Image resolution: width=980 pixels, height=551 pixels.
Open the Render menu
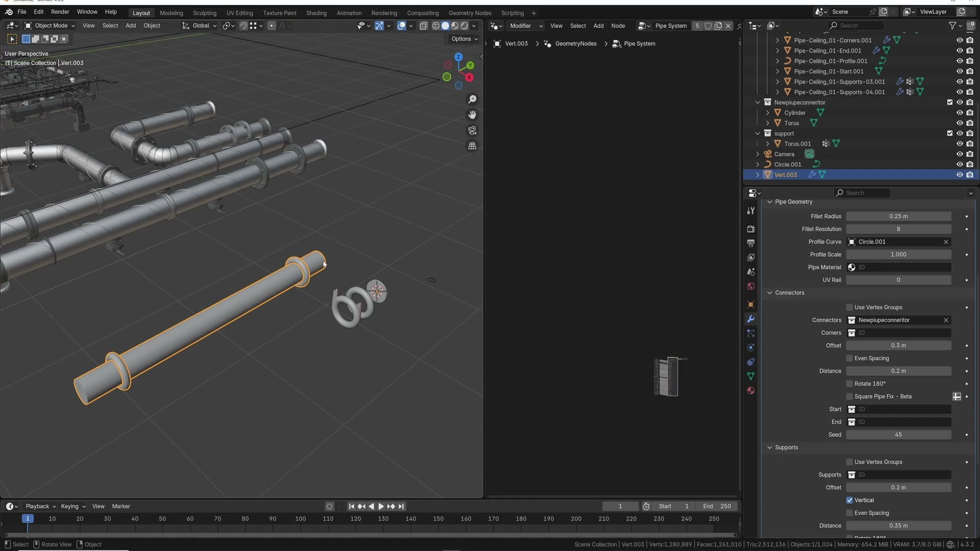60,12
